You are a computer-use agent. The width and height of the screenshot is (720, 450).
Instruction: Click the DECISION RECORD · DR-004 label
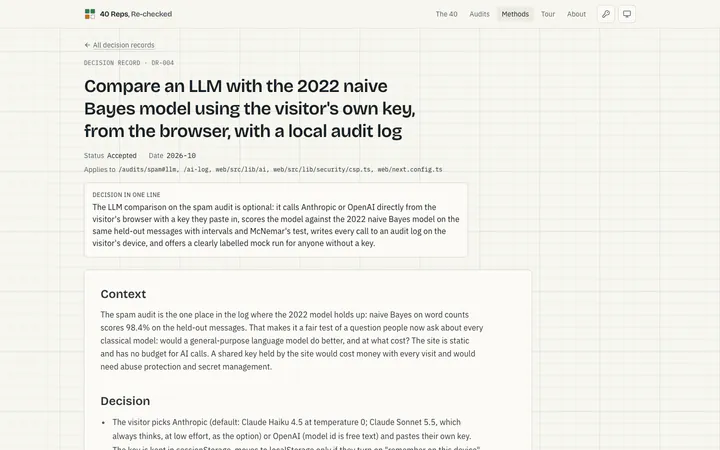pos(129,63)
